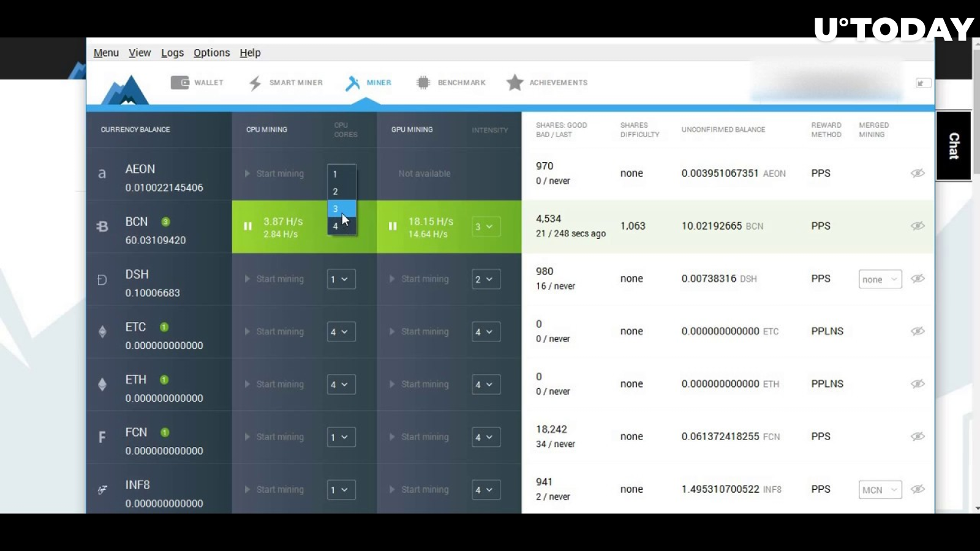Screen dimensions: 980x551
Task: Toggle visibility eye for DSH row
Action: point(918,279)
